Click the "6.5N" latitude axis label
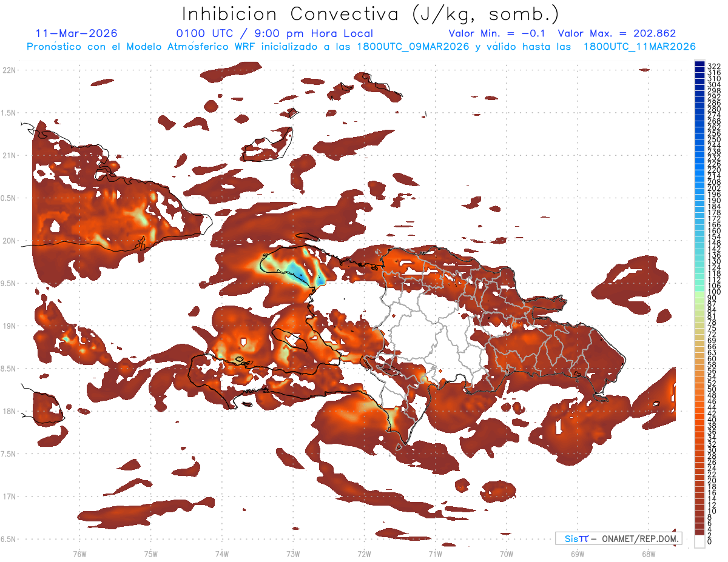 9,539
